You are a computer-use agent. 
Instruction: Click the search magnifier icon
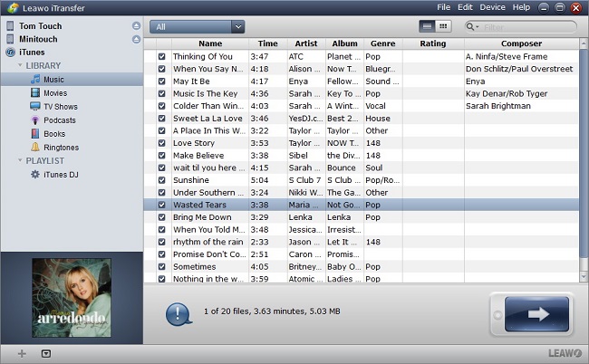pyautogui.click(x=470, y=26)
